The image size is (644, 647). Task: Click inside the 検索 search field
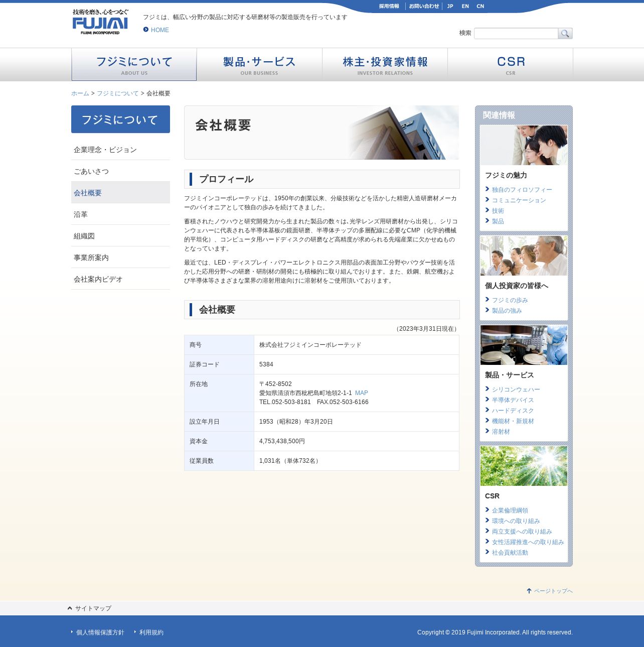(516, 34)
